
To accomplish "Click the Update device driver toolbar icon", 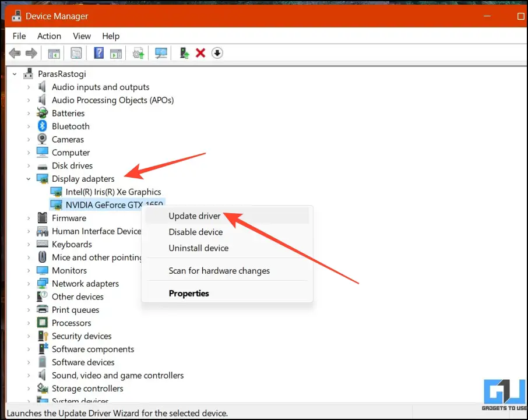I will click(138, 53).
